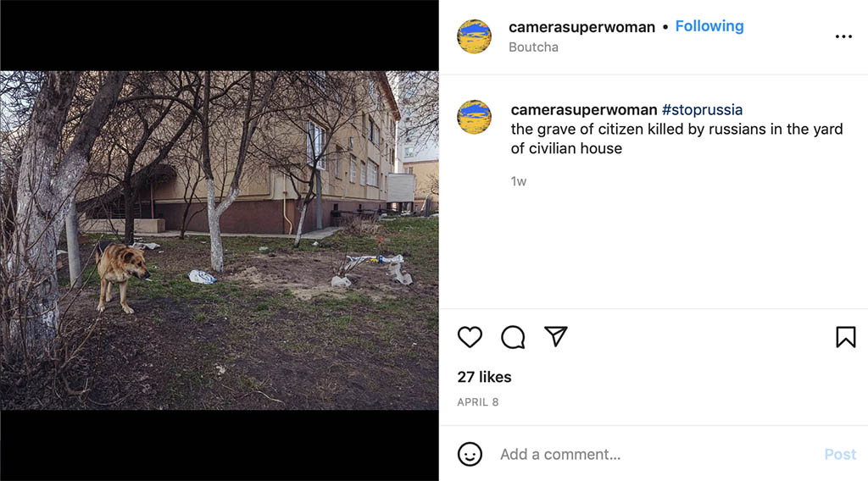Click the avatar beside the caption

(x=474, y=117)
